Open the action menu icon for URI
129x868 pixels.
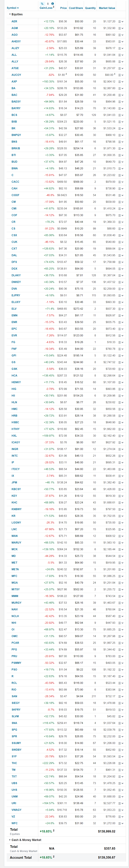(x=120, y=803)
